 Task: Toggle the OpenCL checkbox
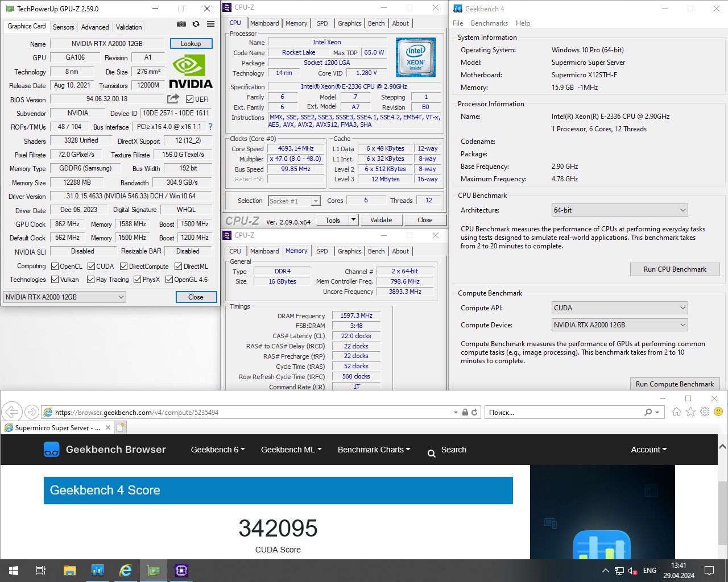pos(55,266)
